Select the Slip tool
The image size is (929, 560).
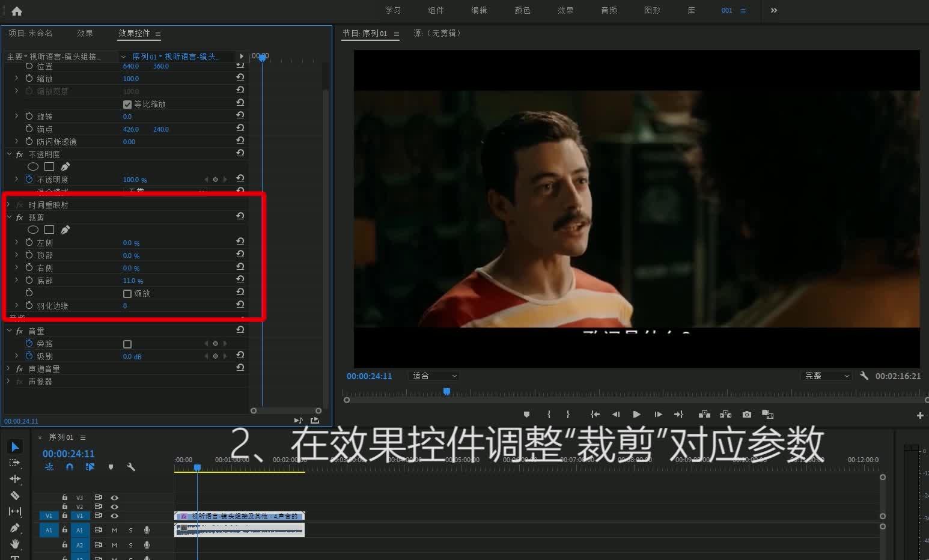[x=16, y=511]
